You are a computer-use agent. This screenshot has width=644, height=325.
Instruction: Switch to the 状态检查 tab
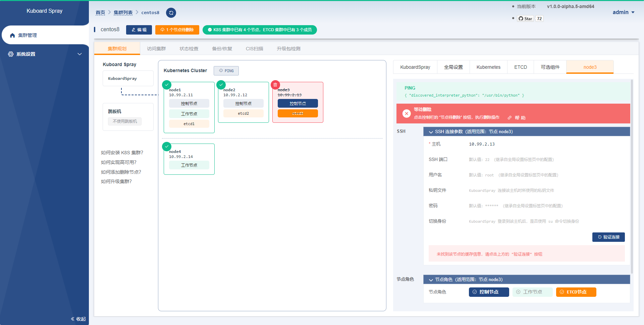189,49
